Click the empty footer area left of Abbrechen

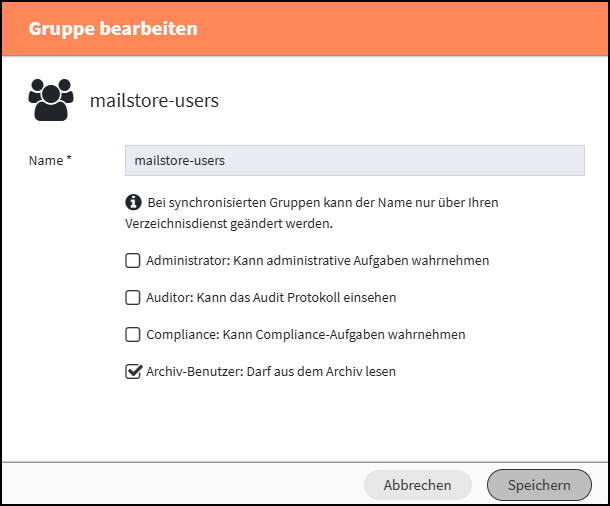(180, 485)
